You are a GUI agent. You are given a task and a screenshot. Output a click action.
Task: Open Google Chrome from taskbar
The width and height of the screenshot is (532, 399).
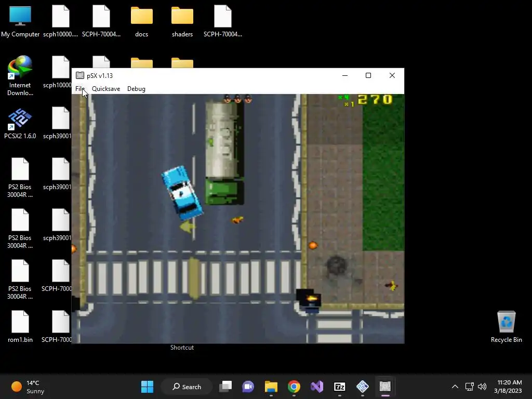[x=294, y=387]
